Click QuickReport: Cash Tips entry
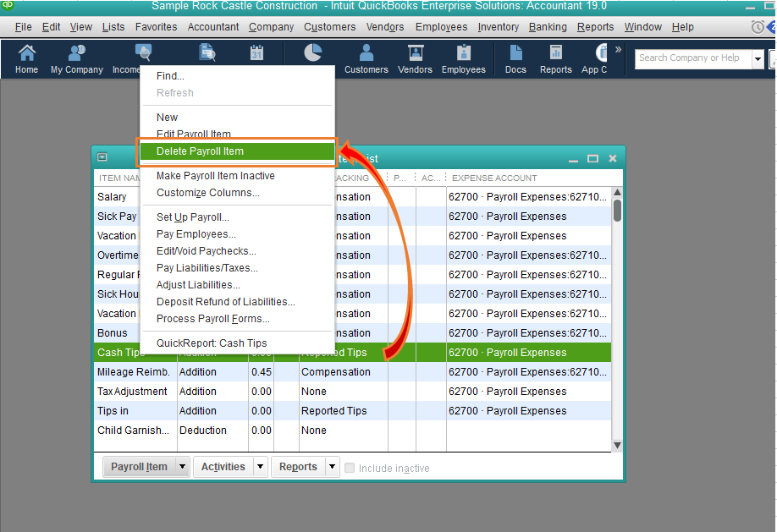Viewport: 777px width, 532px height. [212, 343]
